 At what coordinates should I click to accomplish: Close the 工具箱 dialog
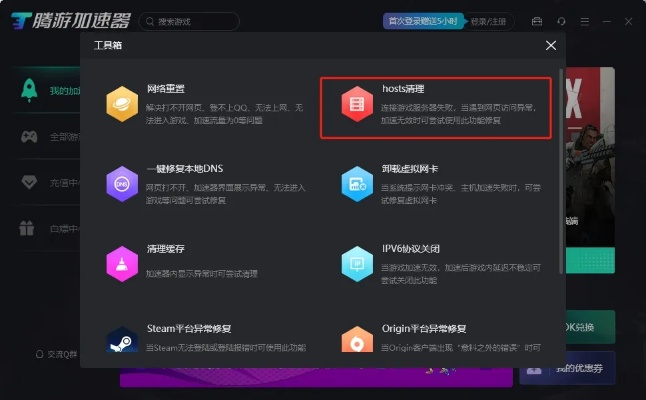[x=551, y=45]
